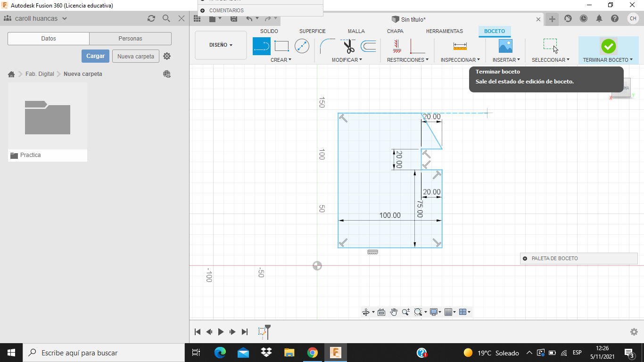Screen dimensions: 644x362
Task: Undo the last action
Action: [249, 19]
